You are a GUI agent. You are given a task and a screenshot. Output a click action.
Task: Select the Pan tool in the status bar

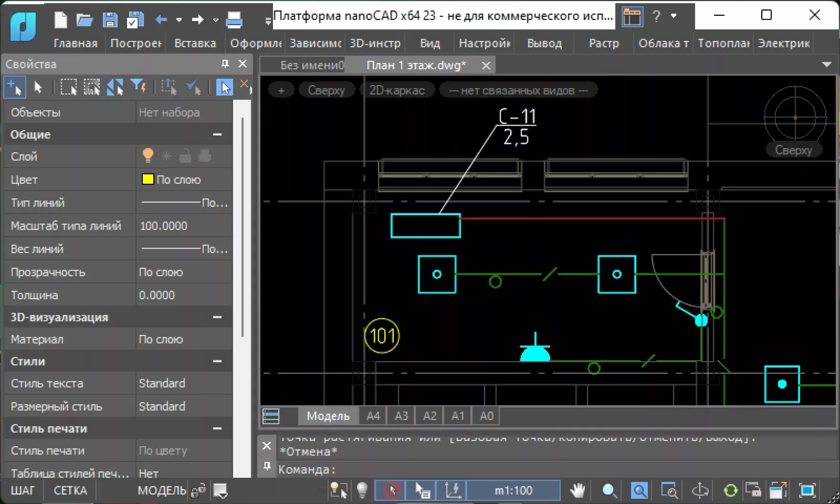577,490
